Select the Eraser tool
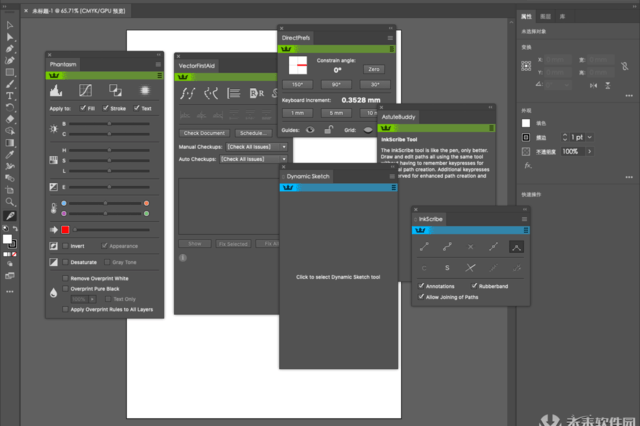Image resolution: width=640 pixels, height=426 pixels. 10,119
